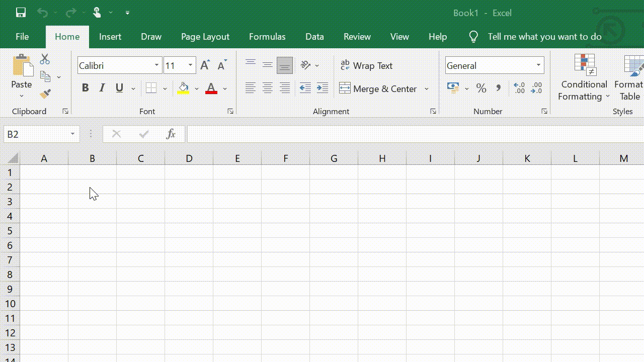This screenshot has height=362, width=644.
Task: Open Number format dialog launcher
Action: point(544,112)
